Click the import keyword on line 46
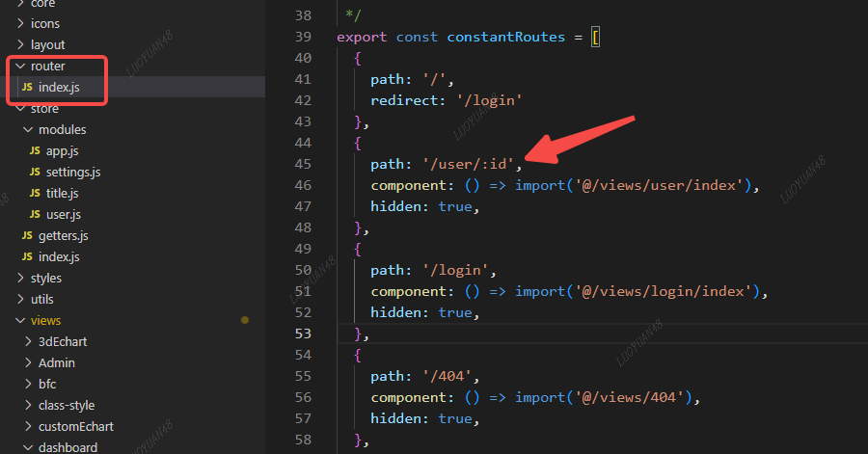868x454 pixels. click(x=540, y=185)
